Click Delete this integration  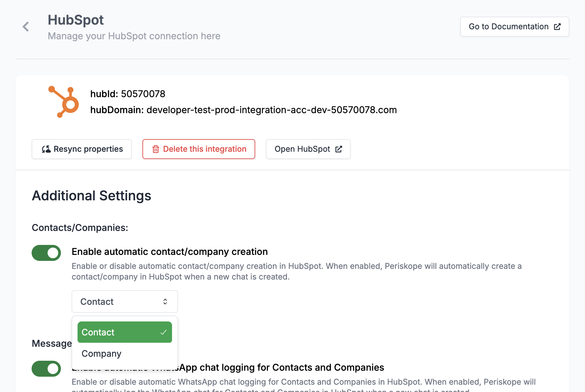coord(199,149)
